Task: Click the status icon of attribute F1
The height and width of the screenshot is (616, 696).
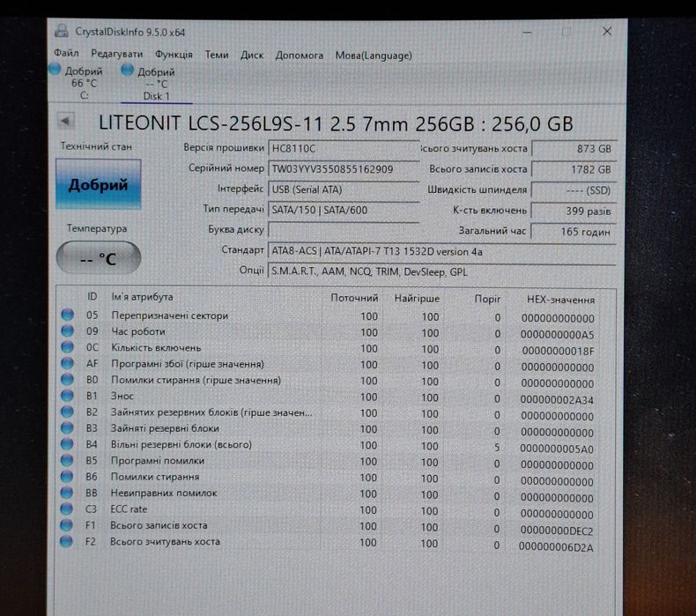Action: click(x=66, y=525)
